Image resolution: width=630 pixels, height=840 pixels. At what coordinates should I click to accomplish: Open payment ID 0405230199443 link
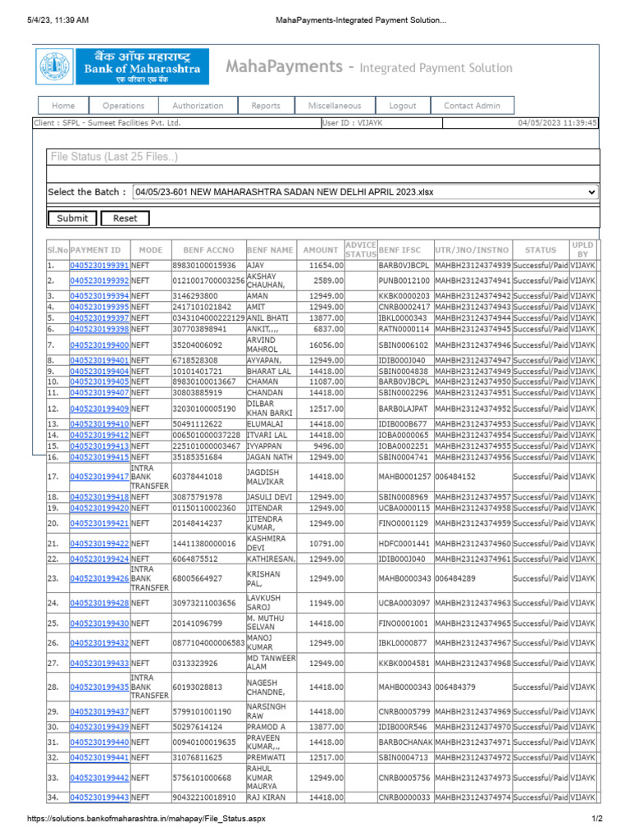pos(99,797)
